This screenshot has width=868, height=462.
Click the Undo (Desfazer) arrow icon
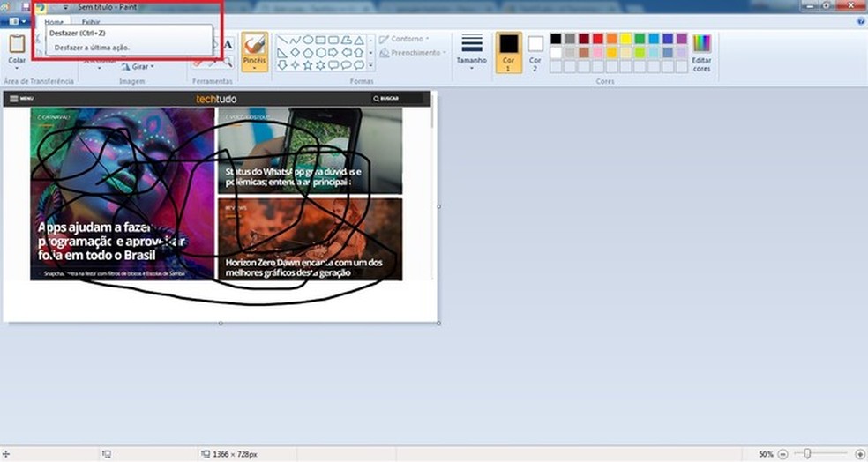tap(41, 7)
